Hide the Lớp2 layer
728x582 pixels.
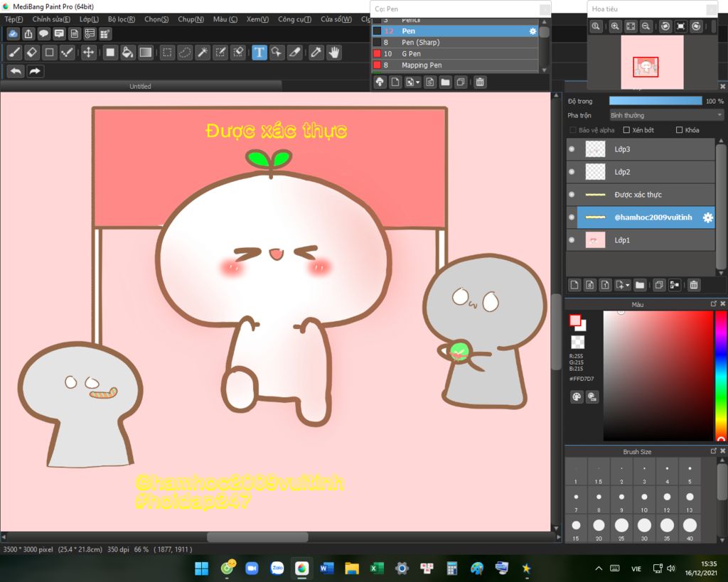(x=572, y=172)
